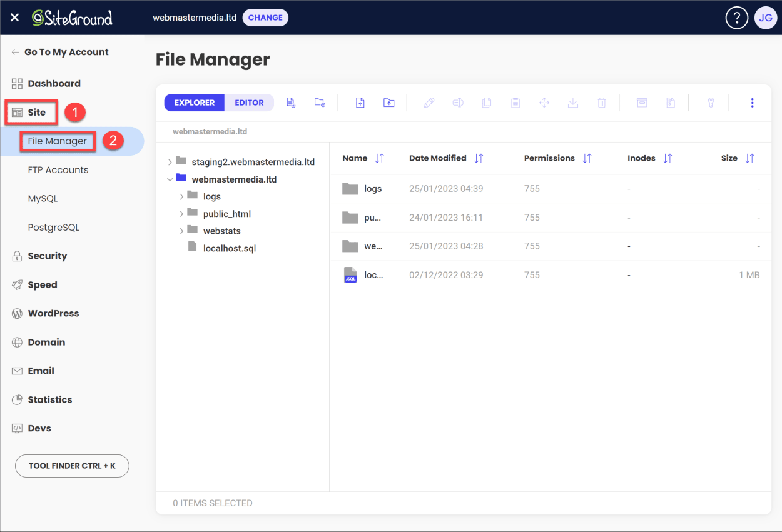Open the help question mark icon
The height and width of the screenshot is (532, 782).
point(737,18)
